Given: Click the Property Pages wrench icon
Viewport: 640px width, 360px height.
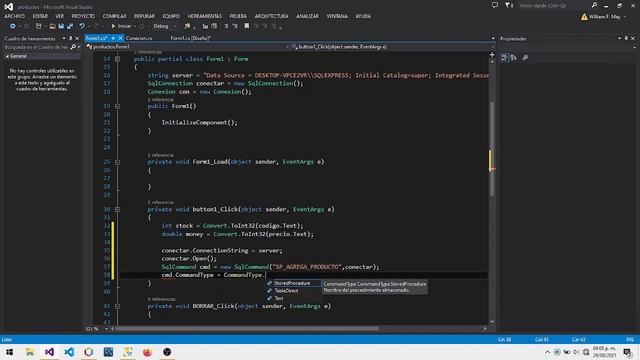Looking at the screenshot, I should click(x=525, y=58).
